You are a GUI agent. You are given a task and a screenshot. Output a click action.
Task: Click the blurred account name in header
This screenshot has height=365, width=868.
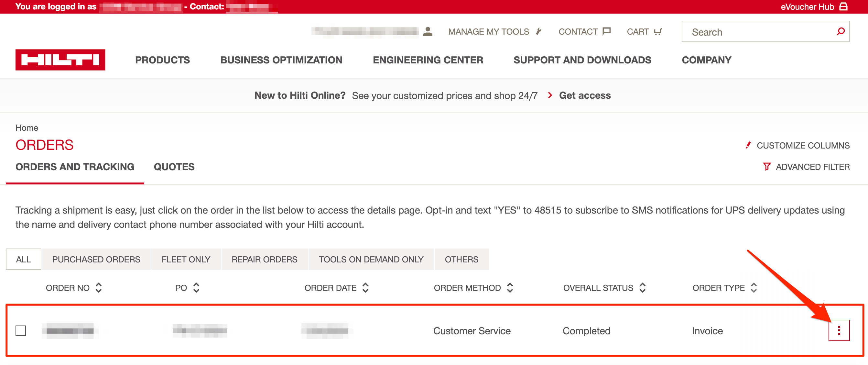click(364, 31)
